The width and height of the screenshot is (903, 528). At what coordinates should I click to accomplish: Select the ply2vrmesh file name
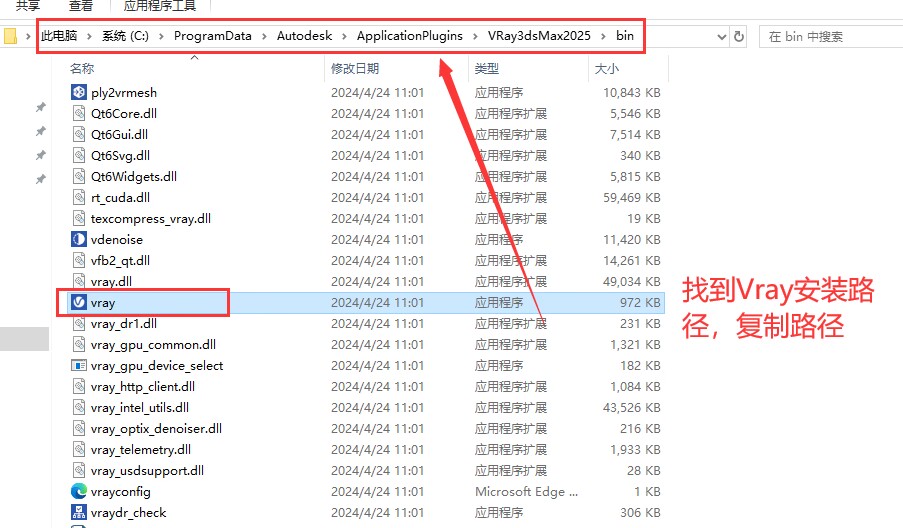[124, 92]
